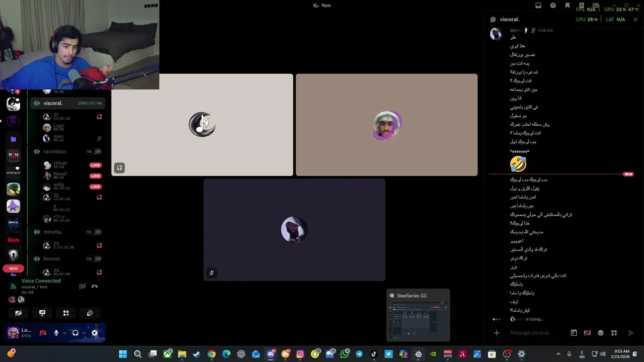The image size is (644, 362).
Task: Open Windows taskbar search
Action: coord(137,354)
